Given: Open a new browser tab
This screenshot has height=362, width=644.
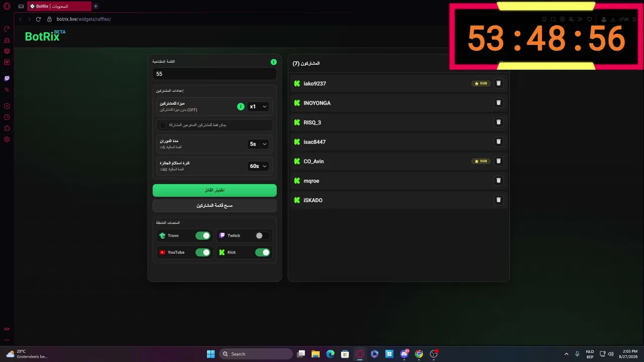Looking at the screenshot, I should pyautogui.click(x=96, y=7).
